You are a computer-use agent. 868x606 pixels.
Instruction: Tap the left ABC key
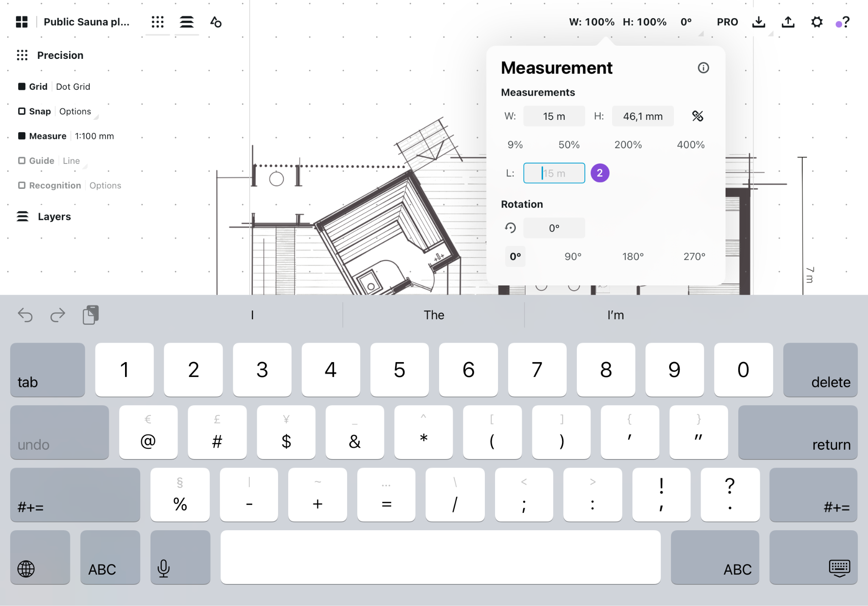point(110,557)
